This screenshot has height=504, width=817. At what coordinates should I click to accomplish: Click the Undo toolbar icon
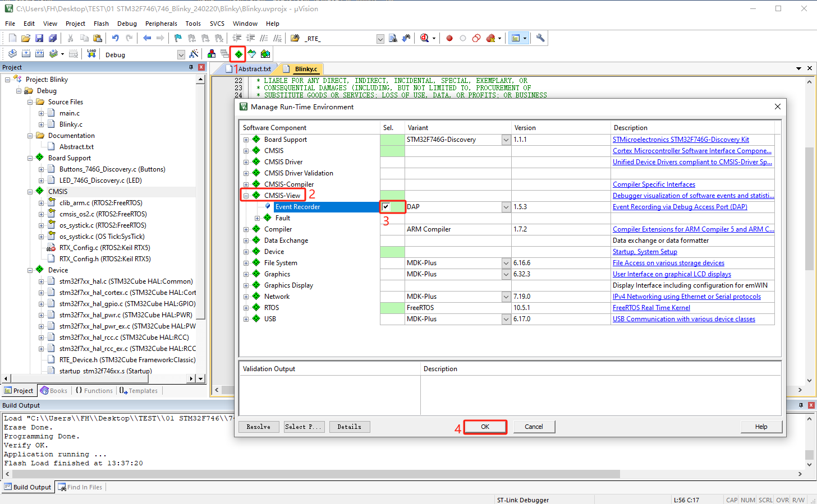(115, 38)
